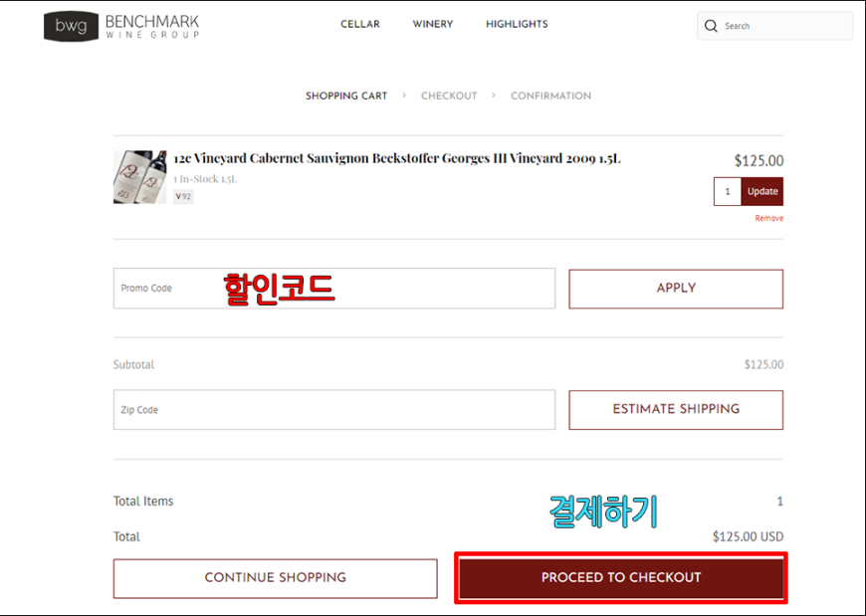Remove the wine from the cart
The width and height of the screenshot is (866, 616).
pyautogui.click(x=768, y=218)
